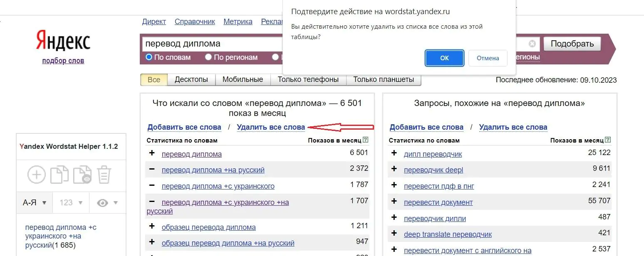644x256 pixels.
Task: Add 'образец перевод диплома +на русский' via plus
Action: click(152, 242)
